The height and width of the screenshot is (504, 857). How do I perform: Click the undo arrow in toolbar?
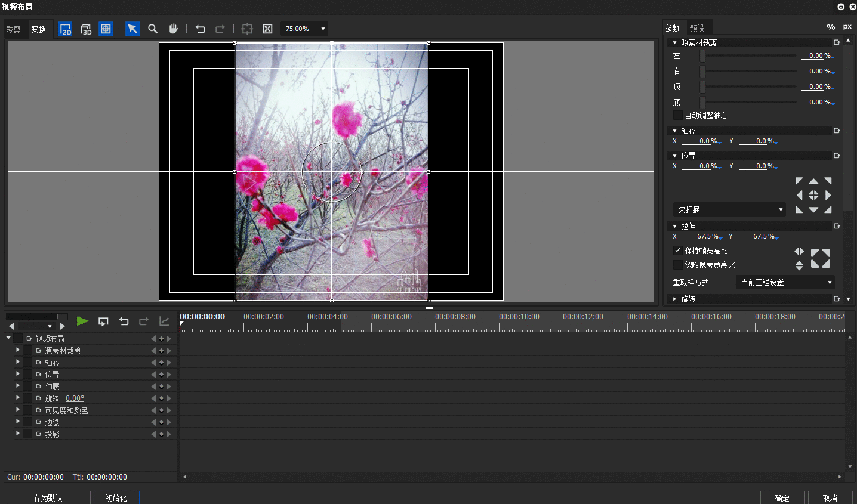tap(201, 29)
